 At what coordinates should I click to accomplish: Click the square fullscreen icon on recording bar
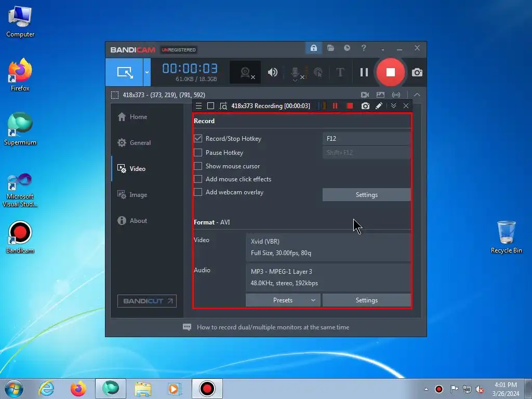click(210, 106)
